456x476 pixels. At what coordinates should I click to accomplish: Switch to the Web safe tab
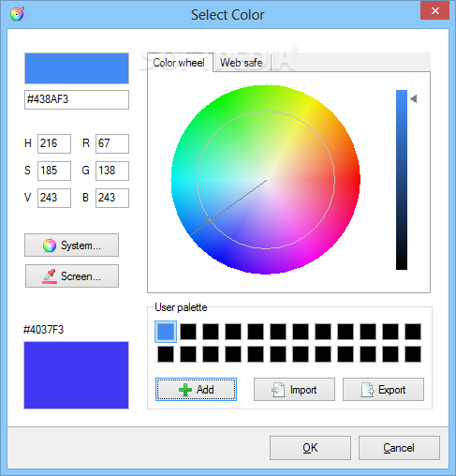[242, 63]
